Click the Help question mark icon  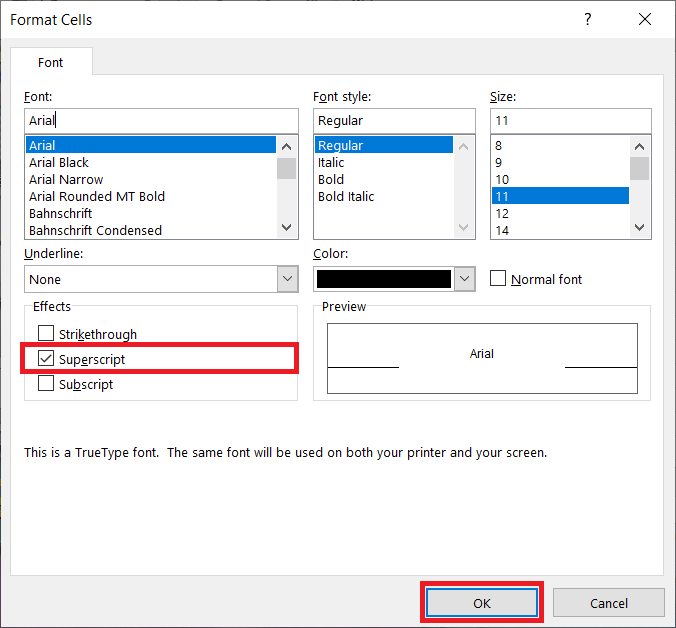(x=587, y=20)
